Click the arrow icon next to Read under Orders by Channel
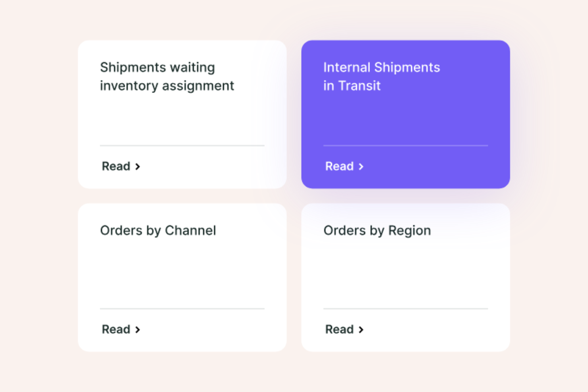This screenshot has width=588, height=392. 137,329
